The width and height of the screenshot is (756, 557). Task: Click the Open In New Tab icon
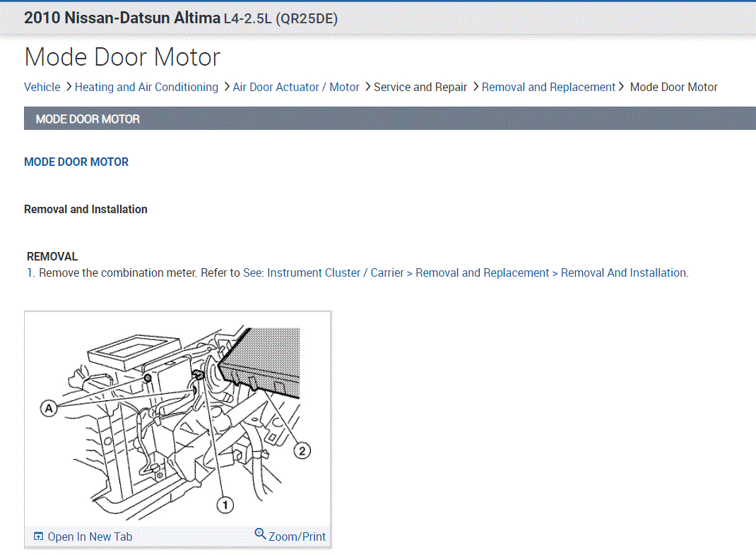click(39, 537)
